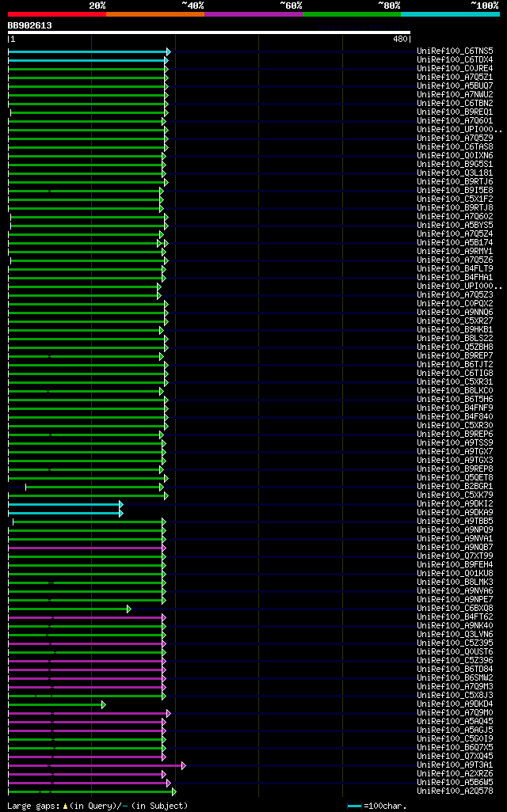Select hit label UniRef100_C5X1F2
Screen dimensions: 507x812
click(456, 199)
